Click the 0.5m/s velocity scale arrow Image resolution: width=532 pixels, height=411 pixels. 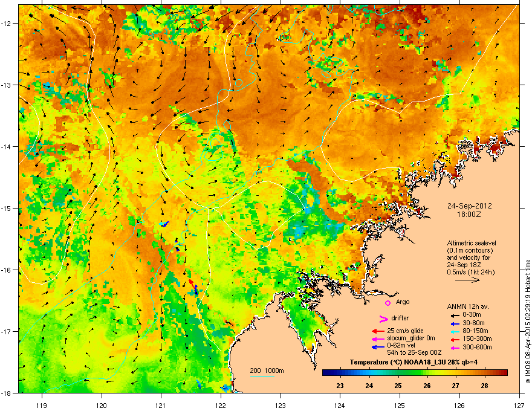pyautogui.click(x=467, y=280)
